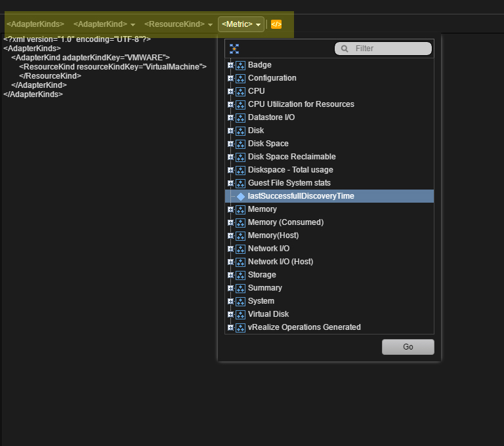This screenshot has height=446, width=504.
Task: Expand the Network I/O tree node
Action: pos(230,249)
